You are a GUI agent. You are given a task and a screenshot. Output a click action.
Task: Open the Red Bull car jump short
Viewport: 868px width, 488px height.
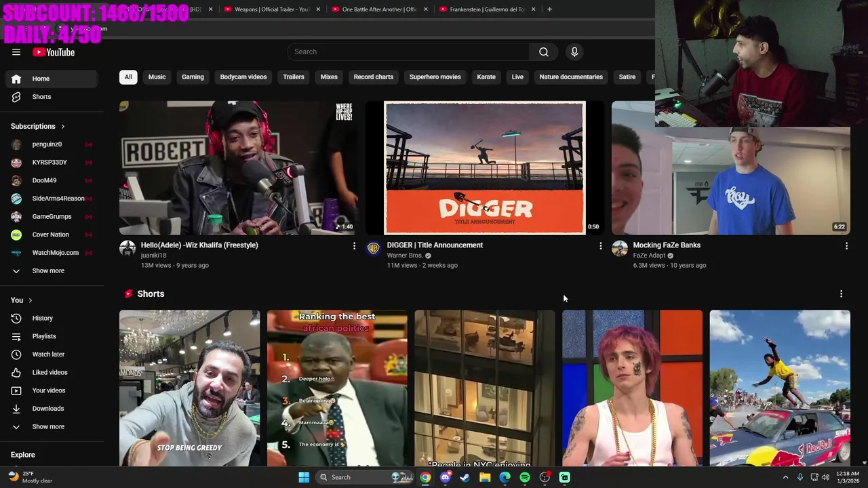point(780,388)
